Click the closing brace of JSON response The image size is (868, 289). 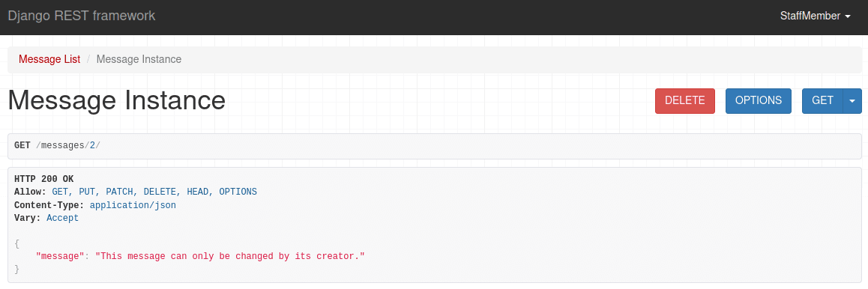point(17,269)
